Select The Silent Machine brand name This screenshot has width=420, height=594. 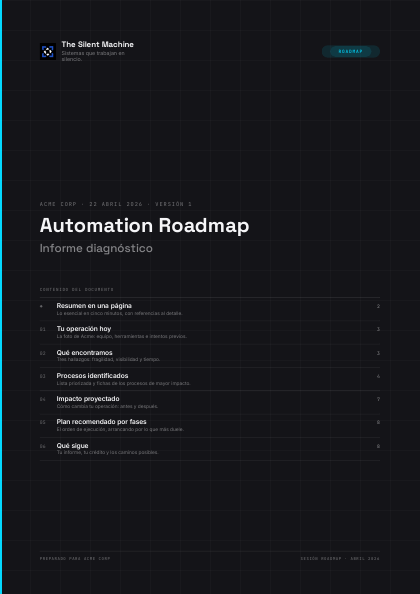pyautogui.click(x=97, y=44)
